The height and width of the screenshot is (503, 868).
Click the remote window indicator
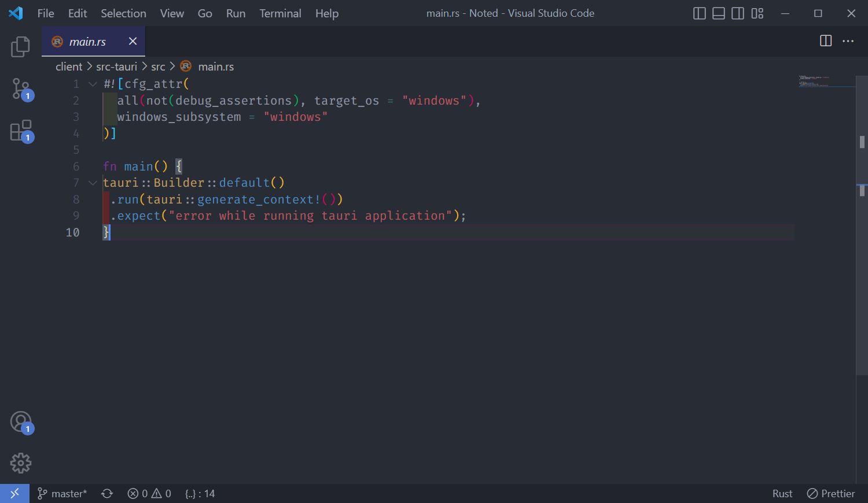coord(14,493)
